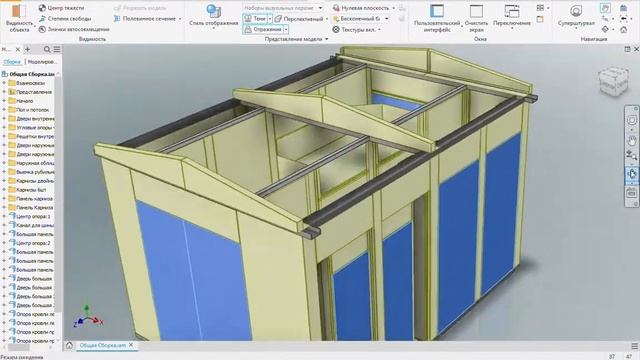640x360 pixels.
Task: Expand the Взаимосвязи folder
Action: point(4,83)
